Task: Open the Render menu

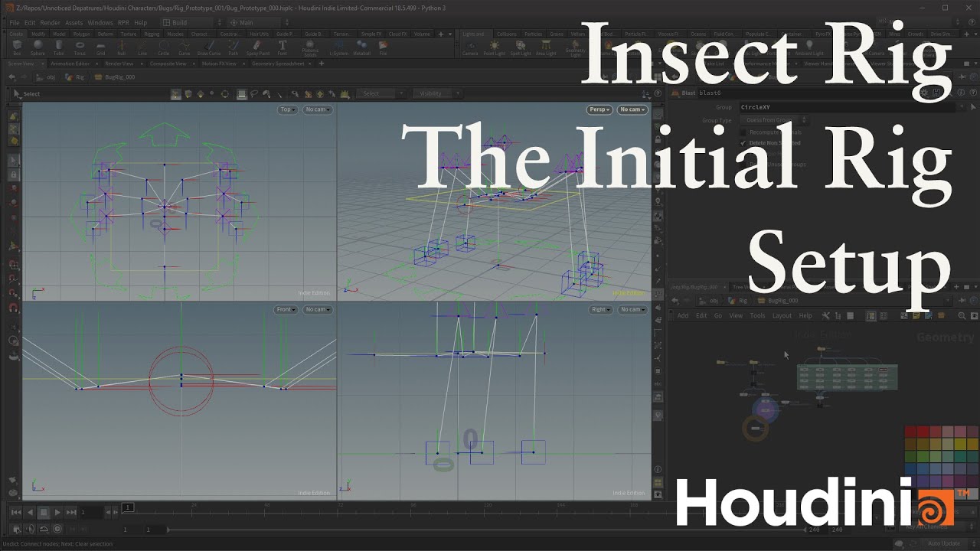Action: pyautogui.click(x=50, y=23)
